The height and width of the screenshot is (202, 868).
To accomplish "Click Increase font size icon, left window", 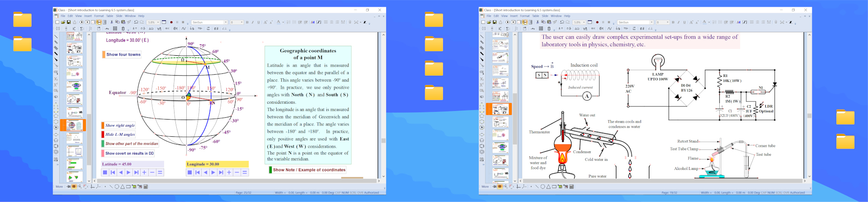I will pos(265,22).
